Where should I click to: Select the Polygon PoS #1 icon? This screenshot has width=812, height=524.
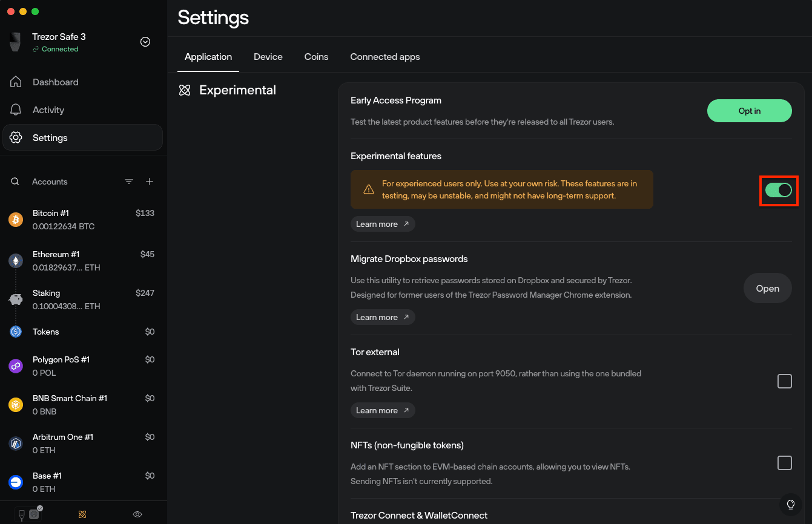[x=16, y=366]
